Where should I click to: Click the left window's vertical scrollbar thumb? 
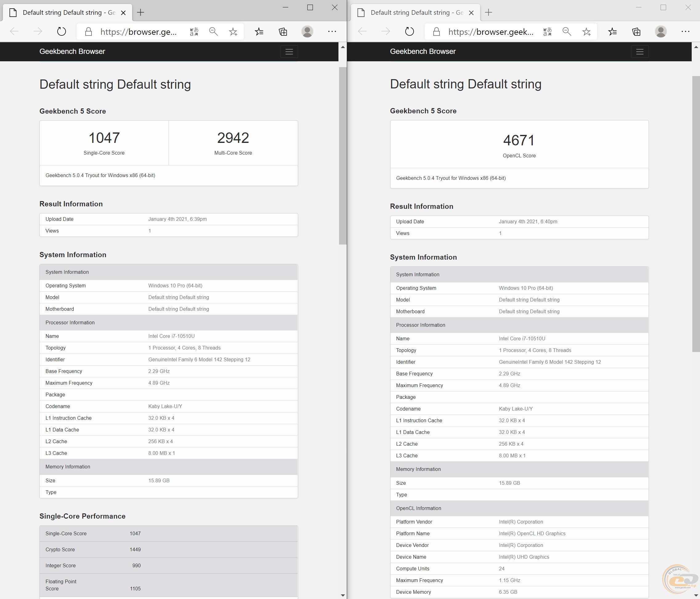342,156
